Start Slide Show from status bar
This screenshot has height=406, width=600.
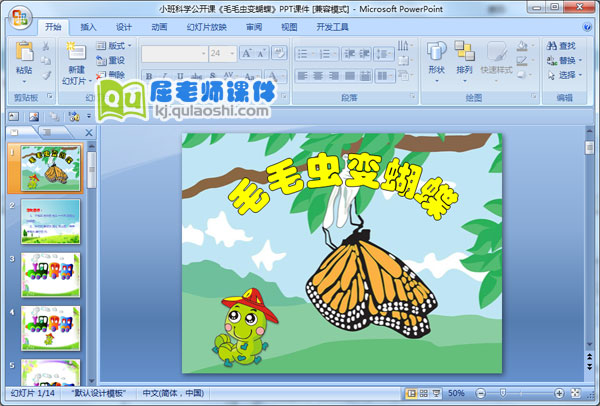pos(436,393)
